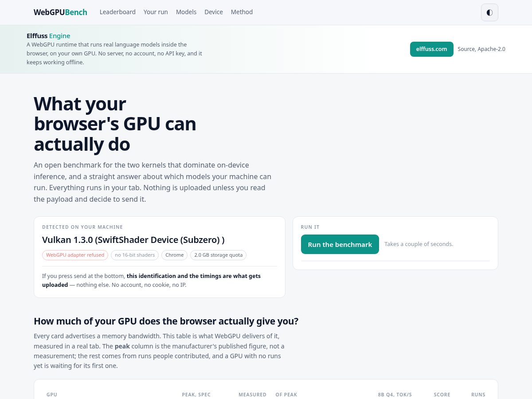Viewport: 532px width, 399px height.
Task: Click the no 16-bit shaders tag
Action: pyautogui.click(x=135, y=255)
